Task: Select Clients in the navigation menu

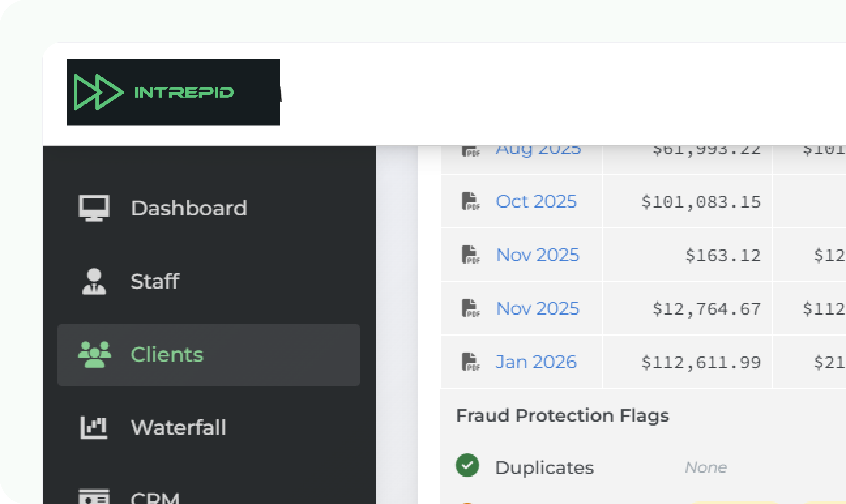Action: tap(167, 354)
